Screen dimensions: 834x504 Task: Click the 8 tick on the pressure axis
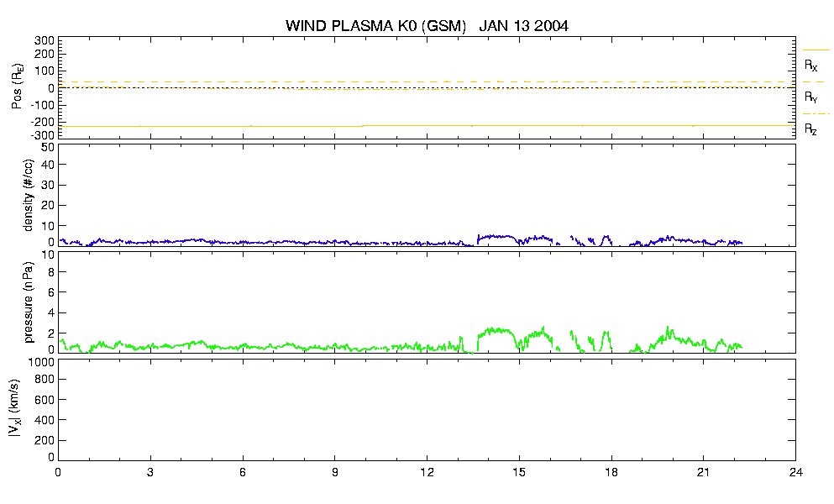51,272
